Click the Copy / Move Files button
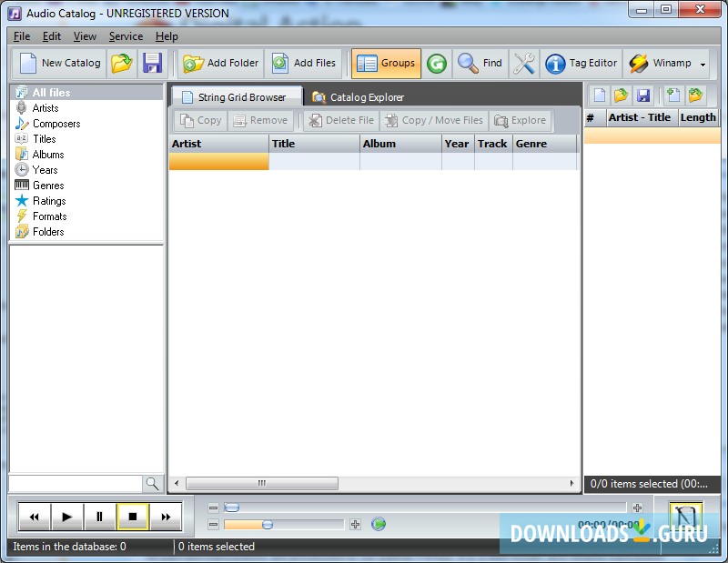 (434, 121)
